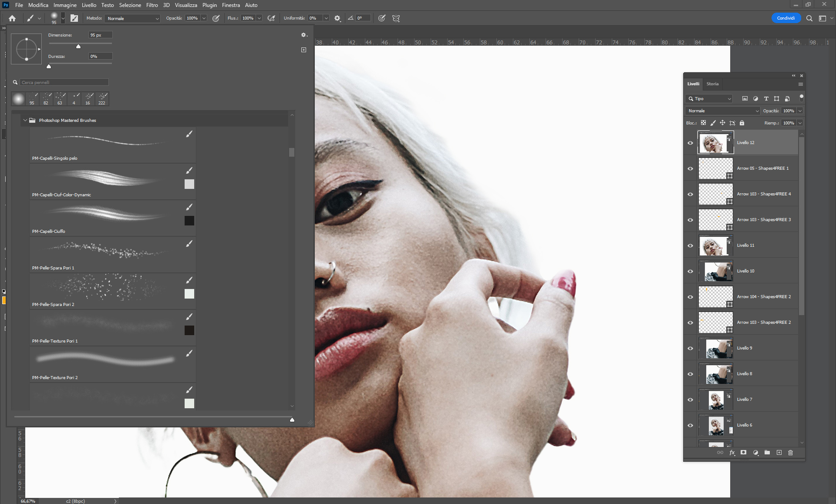Open the layer blend mode Normale dropdown
836x504 pixels.
[x=723, y=111]
